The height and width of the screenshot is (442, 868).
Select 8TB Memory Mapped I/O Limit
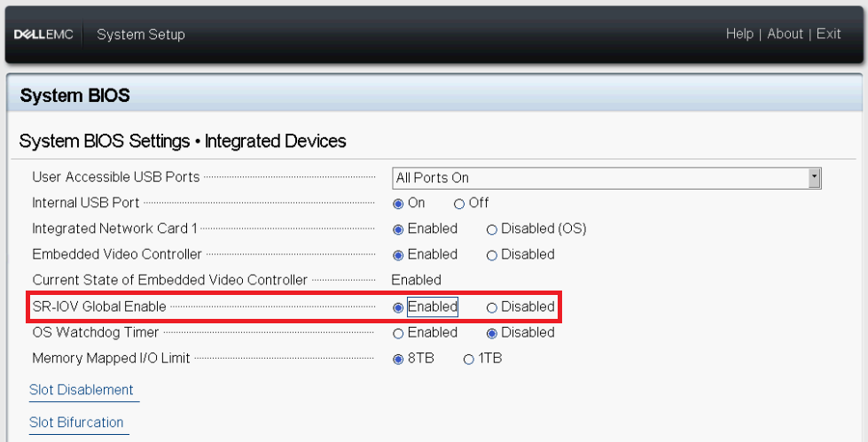[x=398, y=359]
